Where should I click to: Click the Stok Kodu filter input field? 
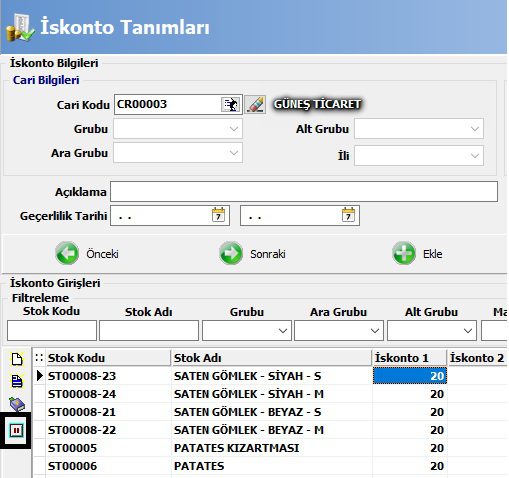tap(52, 331)
